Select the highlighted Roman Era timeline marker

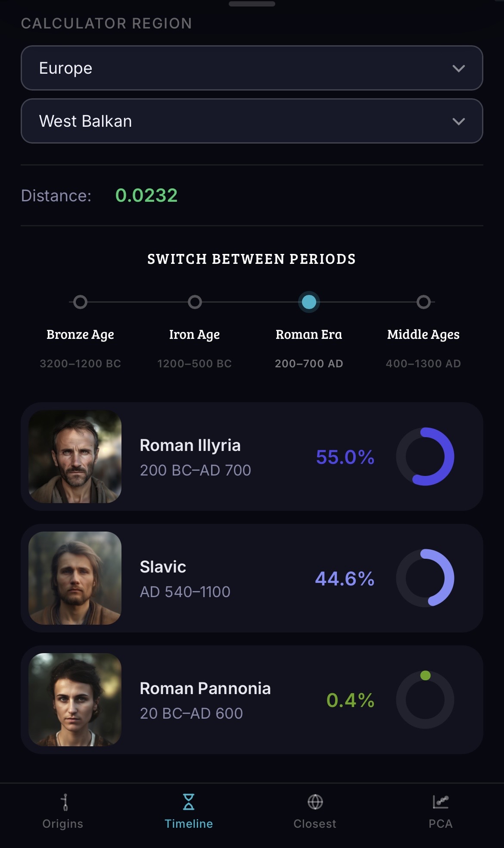tap(309, 302)
